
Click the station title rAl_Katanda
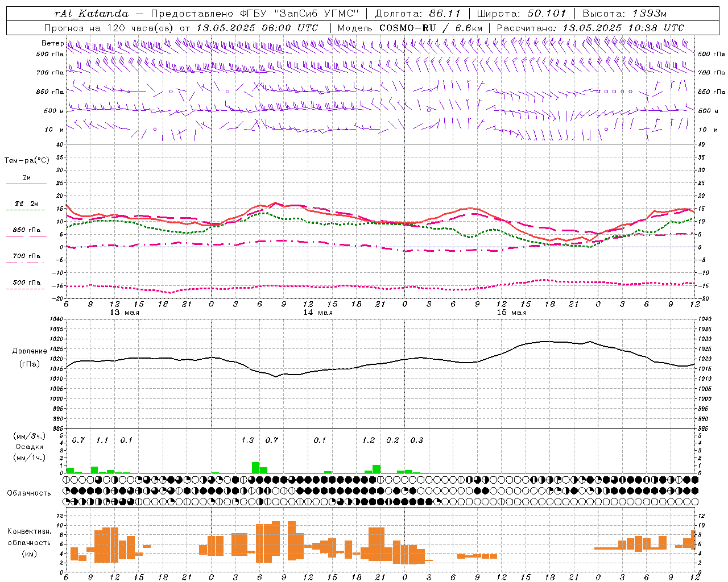(x=92, y=14)
